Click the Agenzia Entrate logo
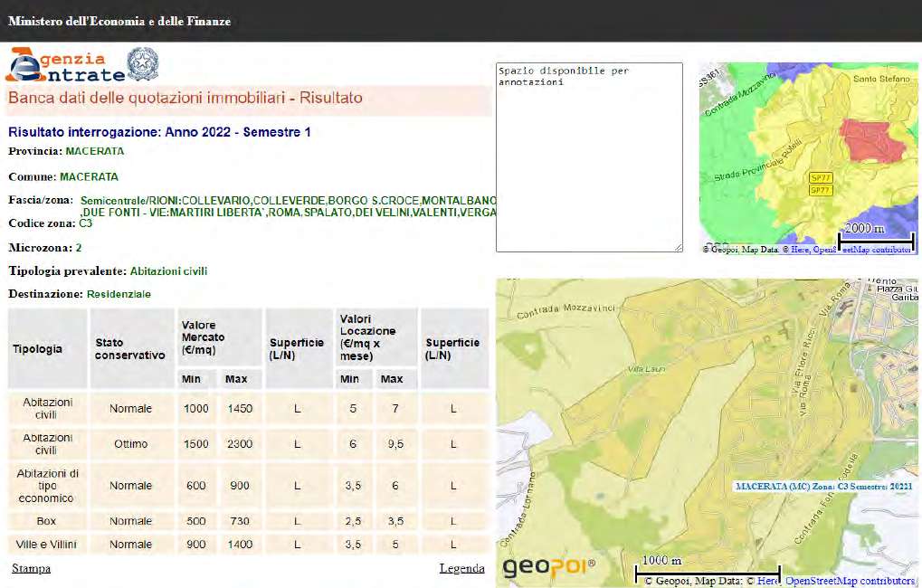 point(65,65)
